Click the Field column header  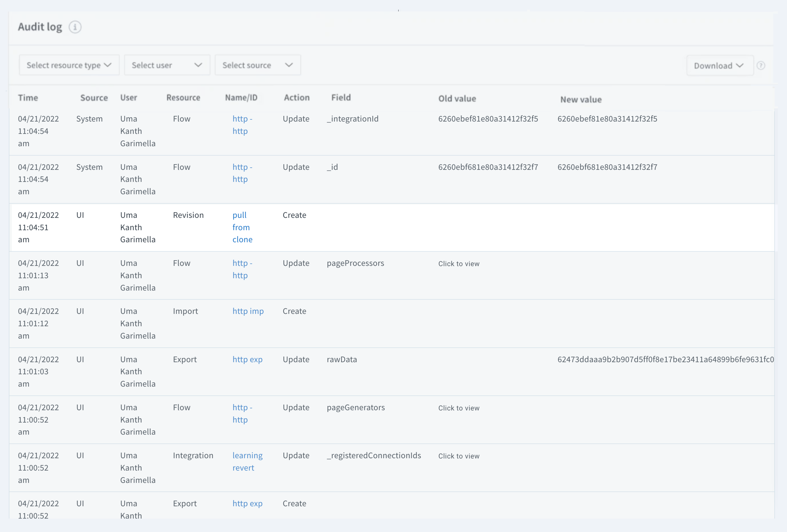[341, 98]
